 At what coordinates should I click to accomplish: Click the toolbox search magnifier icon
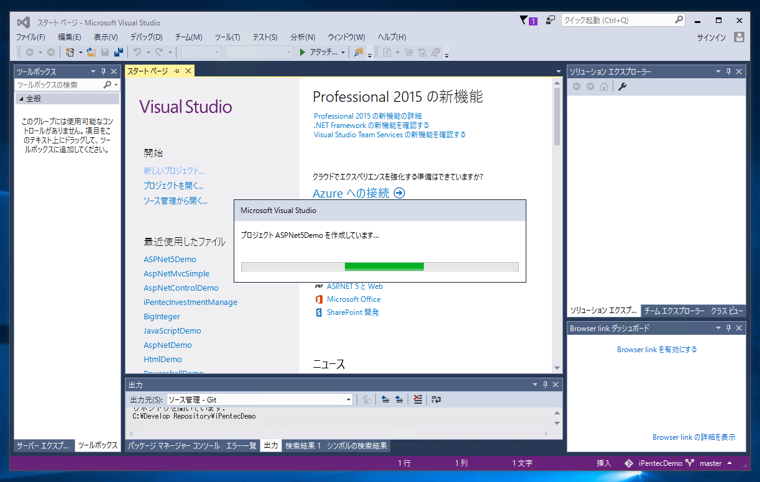coord(108,84)
